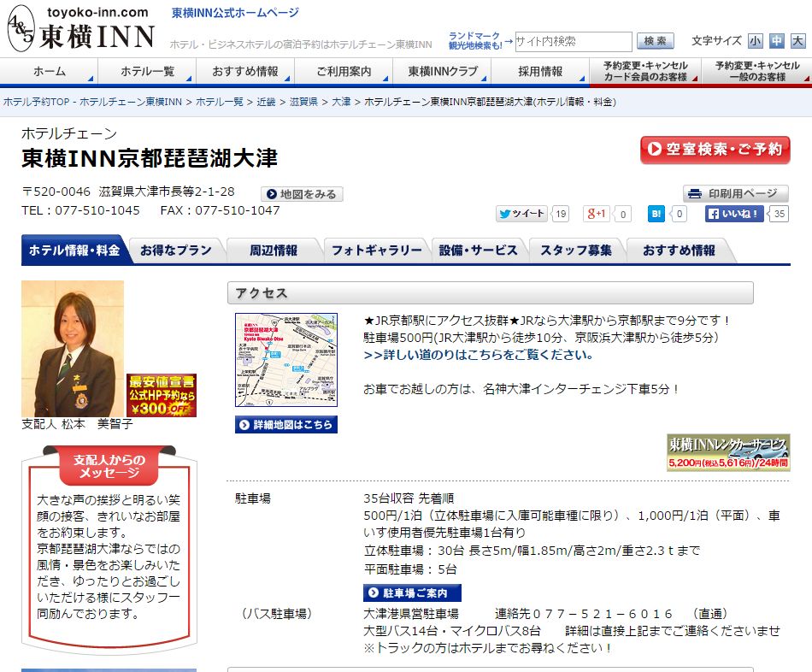
Task: Click the Toyoko INN 4&5 logo
Action: click(81, 28)
